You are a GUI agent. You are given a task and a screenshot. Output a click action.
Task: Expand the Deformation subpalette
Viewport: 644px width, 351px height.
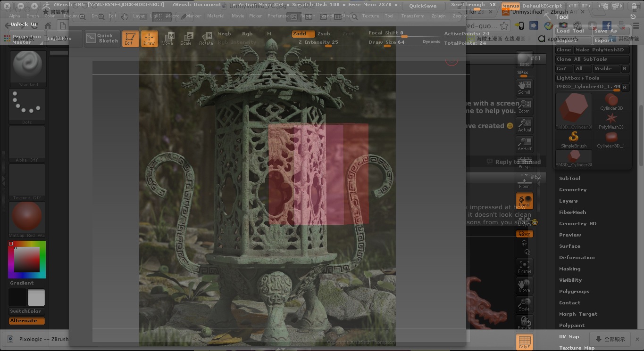[x=577, y=258]
